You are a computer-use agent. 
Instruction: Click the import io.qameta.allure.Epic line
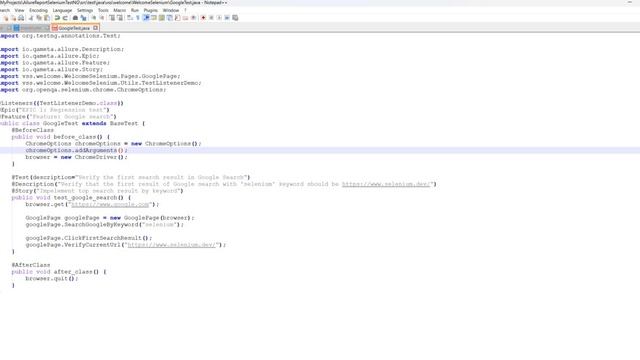pos(49,56)
